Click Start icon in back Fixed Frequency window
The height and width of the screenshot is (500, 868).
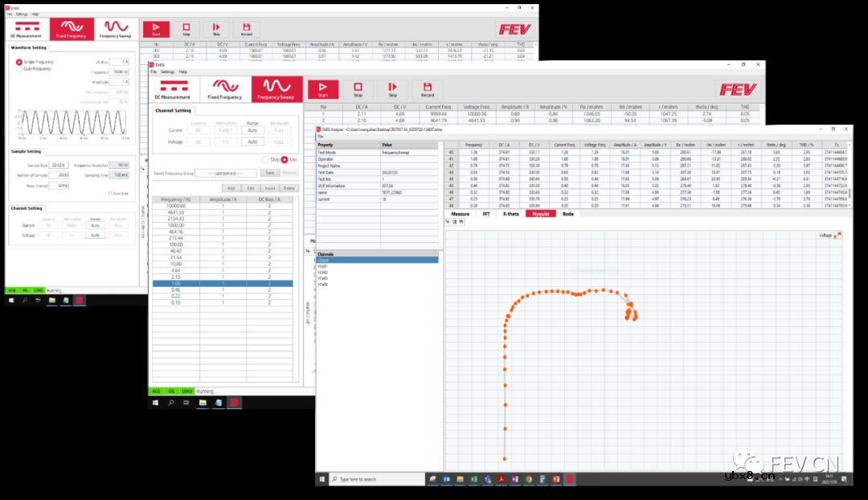(x=156, y=30)
